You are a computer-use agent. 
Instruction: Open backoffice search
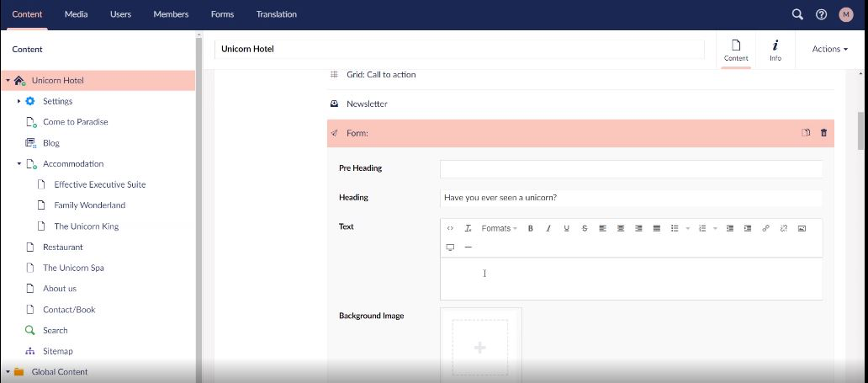pyautogui.click(x=797, y=14)
